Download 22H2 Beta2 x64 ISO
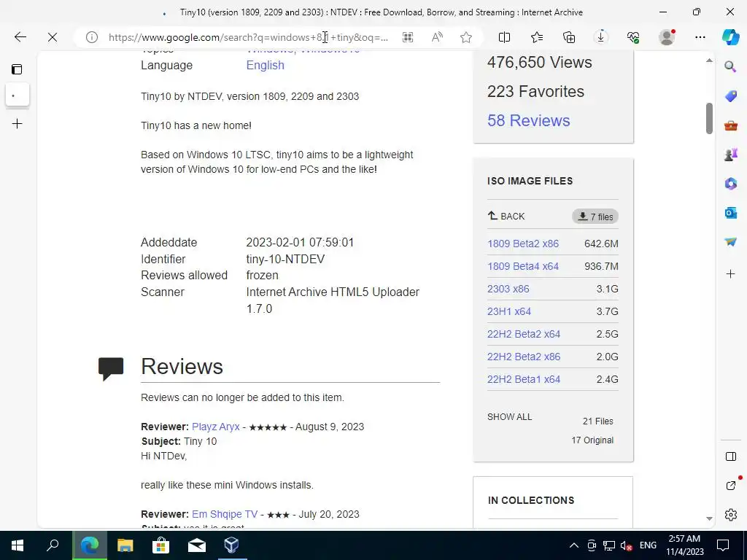This screenshot has width=747, height=560. click(x=524, y=334)
